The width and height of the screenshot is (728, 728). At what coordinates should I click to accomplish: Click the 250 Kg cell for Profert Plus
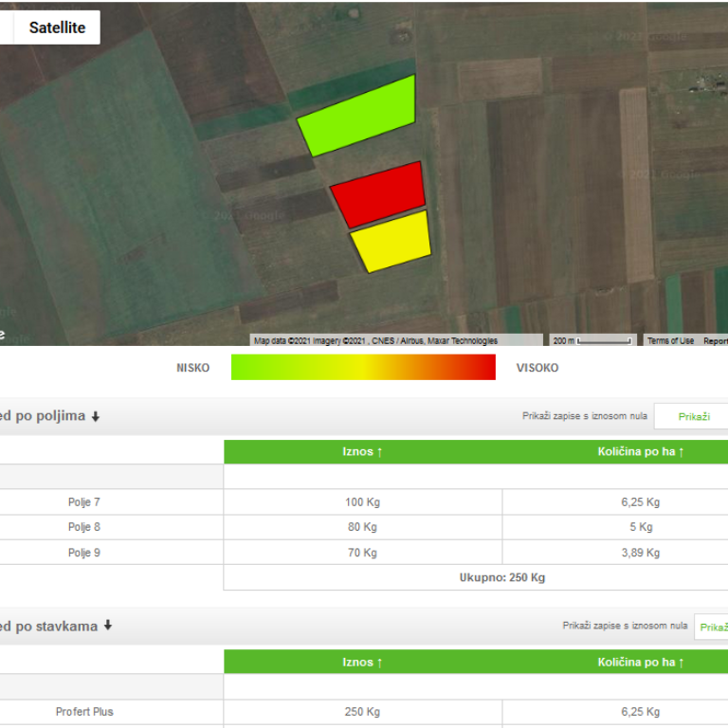[363, 712]
